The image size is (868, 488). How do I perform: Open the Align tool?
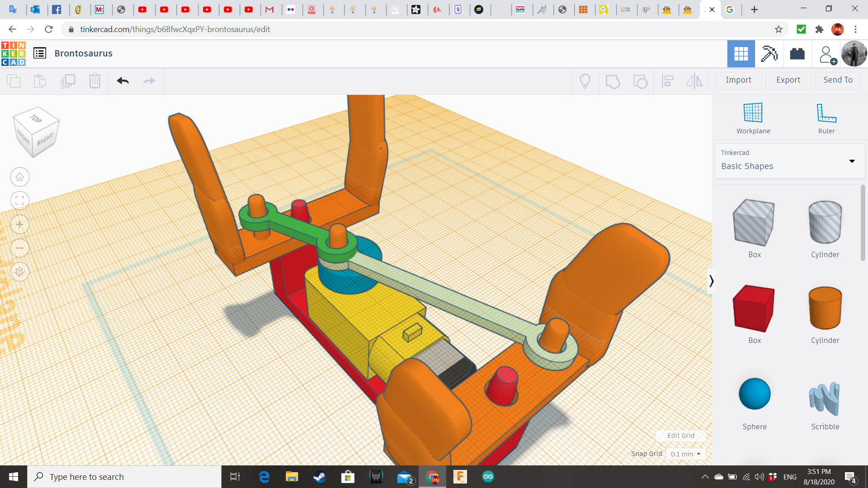click(x=668, y=81)
